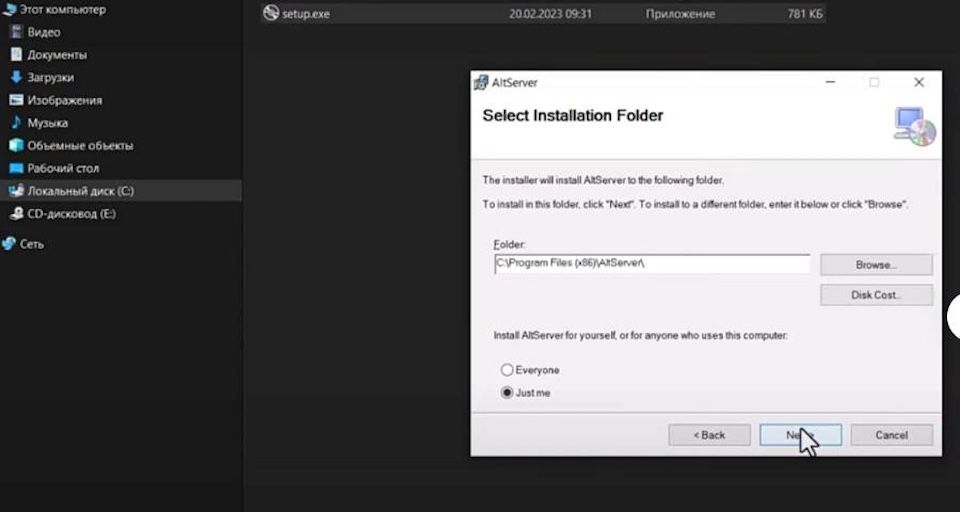Click the Folder path input field
Image resolution: width=960 pixels, height=512 pixels.
(x=651, y=264)
